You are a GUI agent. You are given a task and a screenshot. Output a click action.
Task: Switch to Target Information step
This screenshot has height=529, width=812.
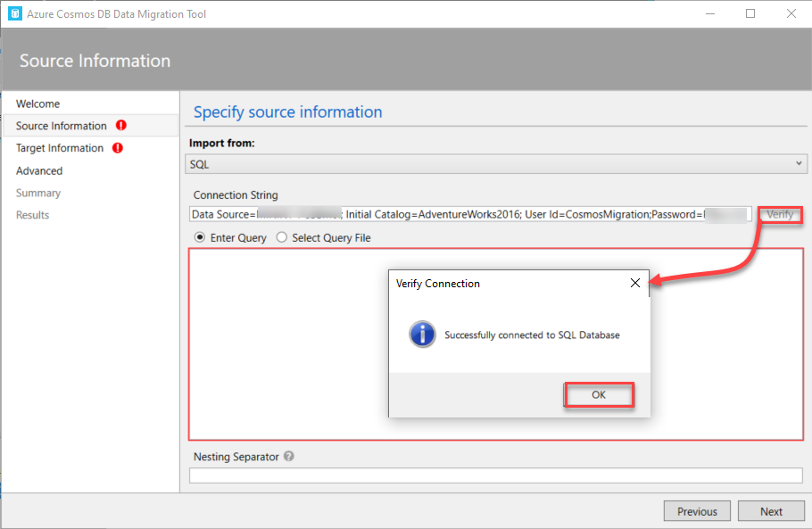tap(60, 148)
